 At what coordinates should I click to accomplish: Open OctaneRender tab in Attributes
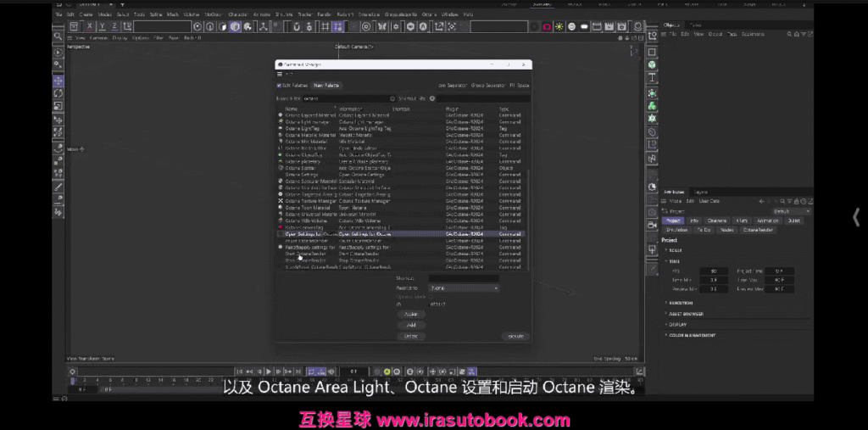pos(758,230)
